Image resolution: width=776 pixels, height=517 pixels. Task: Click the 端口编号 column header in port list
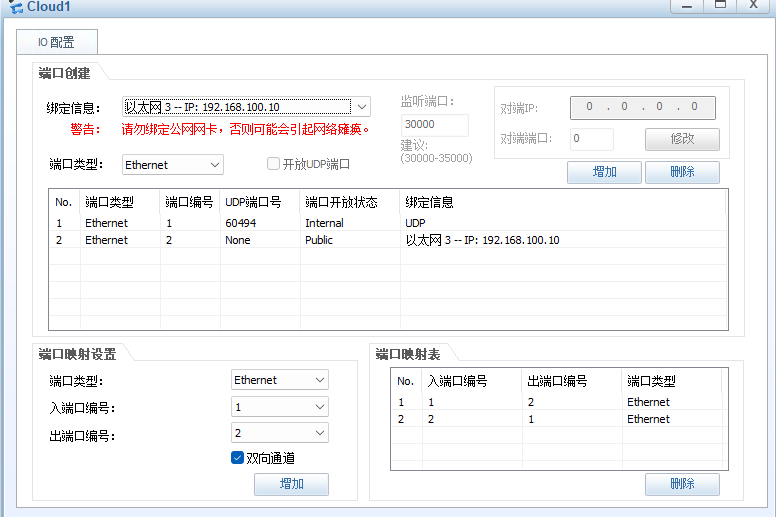pyautogui.click(x=190, y=202)
